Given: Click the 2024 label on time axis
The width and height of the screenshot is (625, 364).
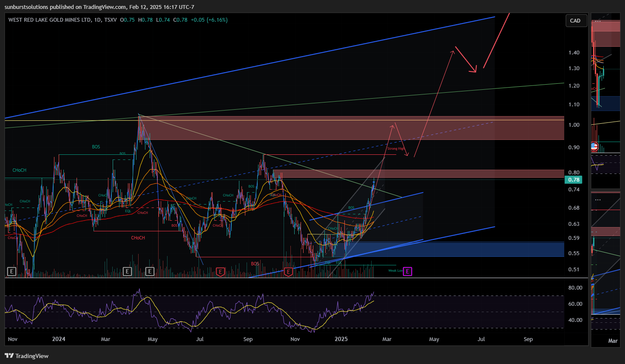Looking at the screenshot, I should tap(59, 339).
